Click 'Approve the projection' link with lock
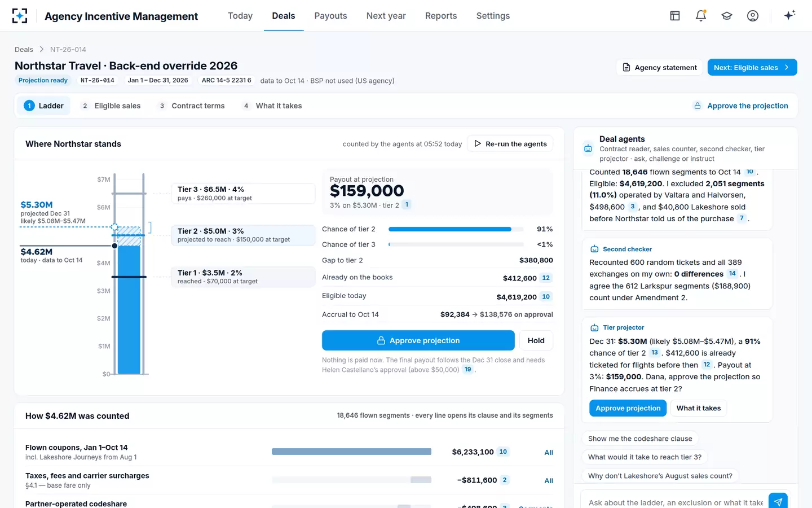This screenshot has height=508, width=812. [741, 106]
